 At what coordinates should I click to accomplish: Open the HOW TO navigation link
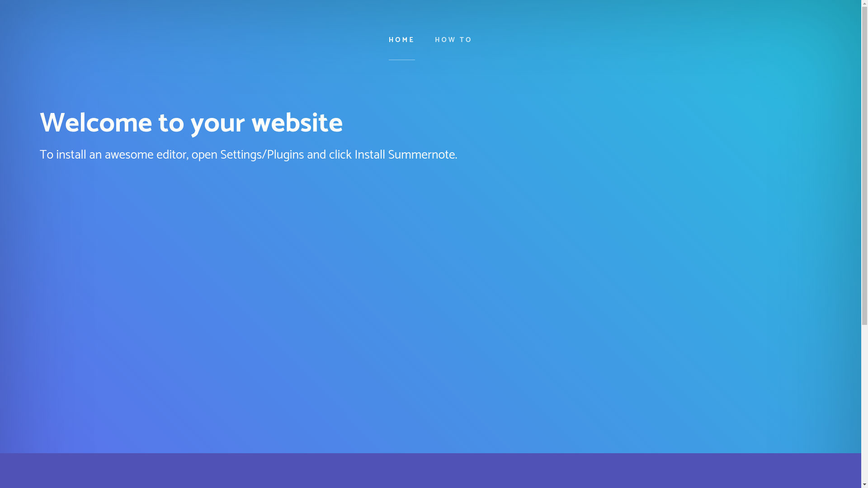(x=453, y=40)
